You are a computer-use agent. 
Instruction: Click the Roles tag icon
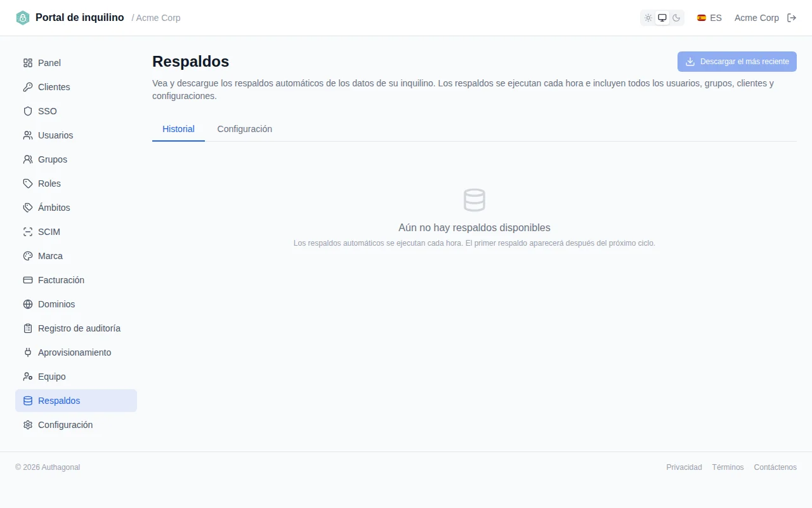(28, 184)
